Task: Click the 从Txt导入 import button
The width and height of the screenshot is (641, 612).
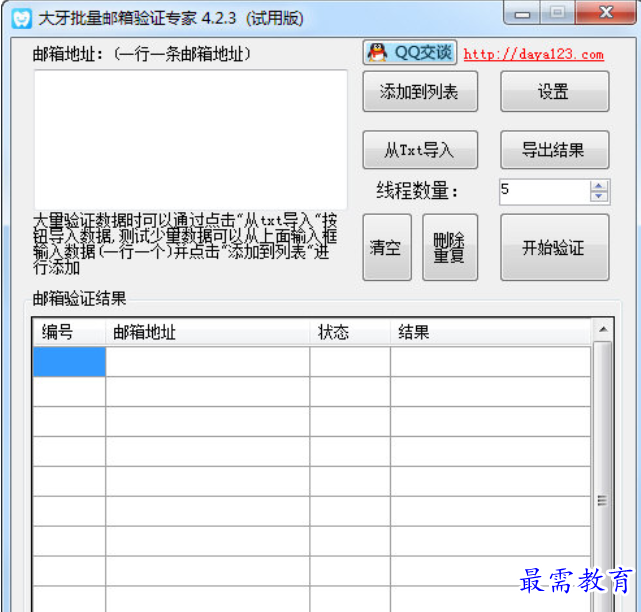Action: (420, 150)
